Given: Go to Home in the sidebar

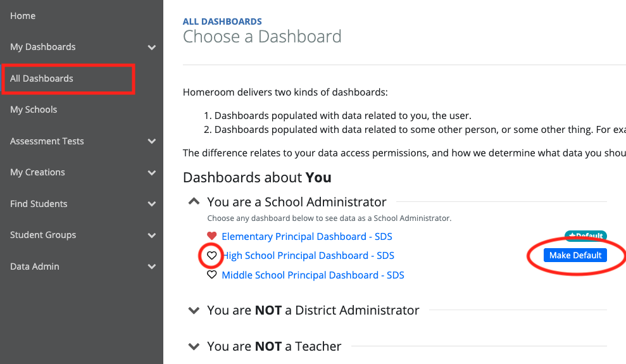Looking at the screenshot, I should click(23, 16).
